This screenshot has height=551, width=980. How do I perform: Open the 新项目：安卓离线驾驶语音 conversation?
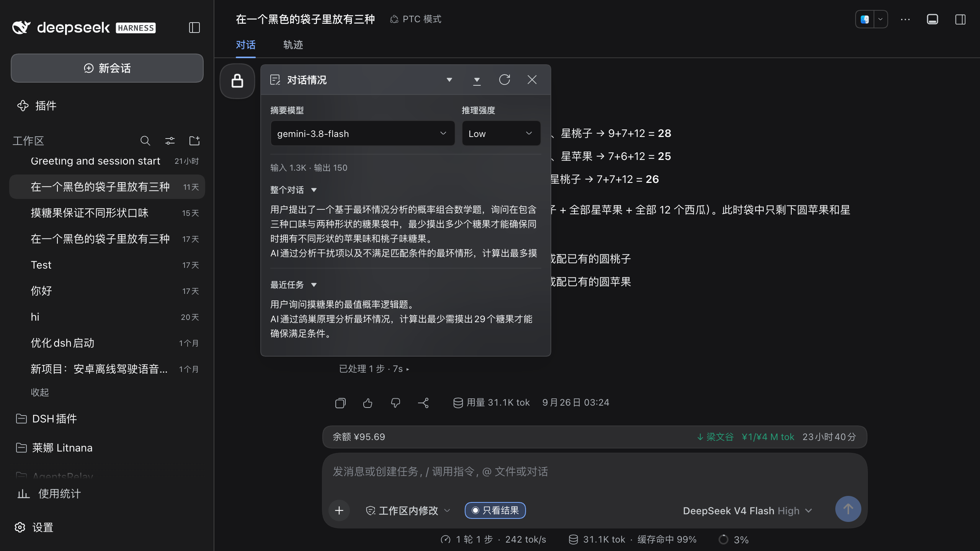[107, 369]
